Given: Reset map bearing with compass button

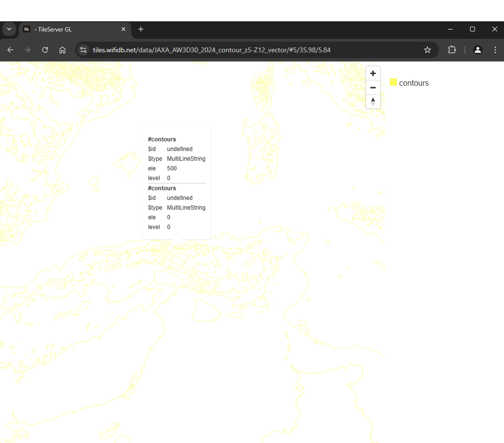Looking at the screenshot, I should pyautogui.click(x=373, y=102).
